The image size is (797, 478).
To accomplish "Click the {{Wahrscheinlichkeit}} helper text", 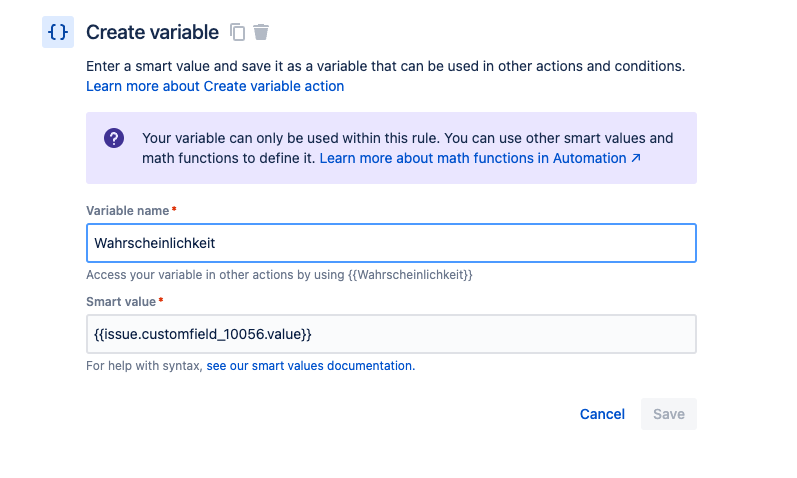I will [x=410, y=275].
